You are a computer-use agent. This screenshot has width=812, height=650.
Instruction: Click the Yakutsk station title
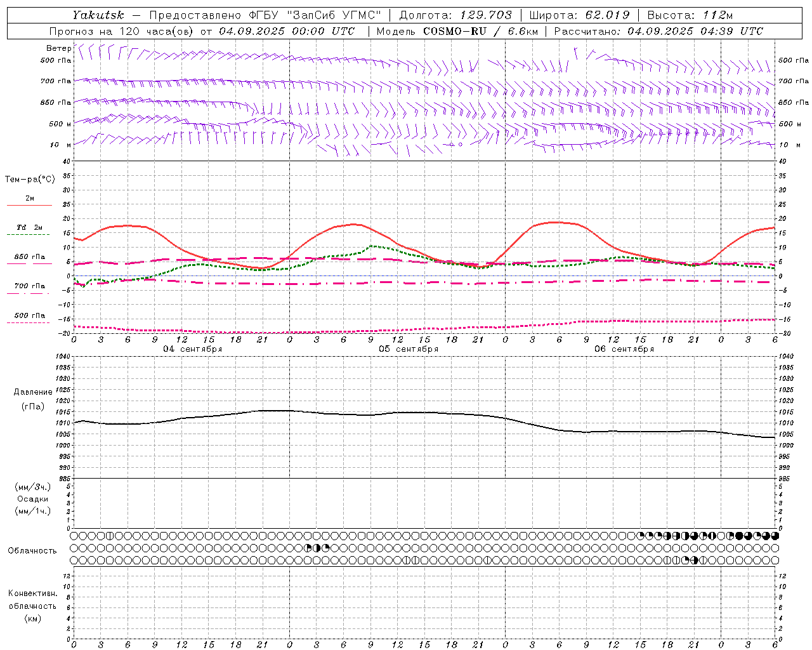98,15
